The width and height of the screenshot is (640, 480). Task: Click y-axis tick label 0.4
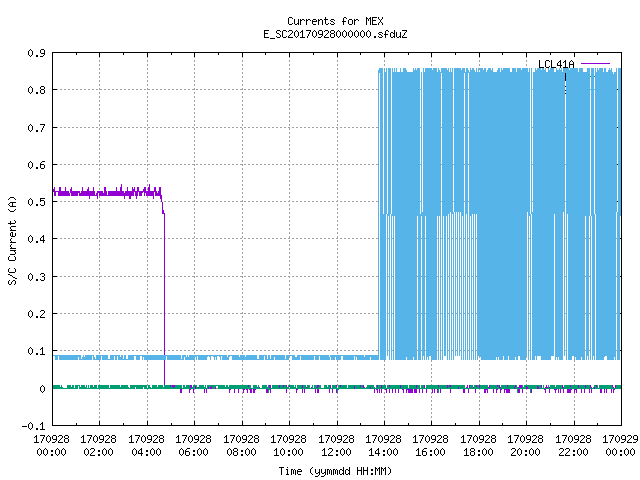pyautogui.click(x=36, y=239)
